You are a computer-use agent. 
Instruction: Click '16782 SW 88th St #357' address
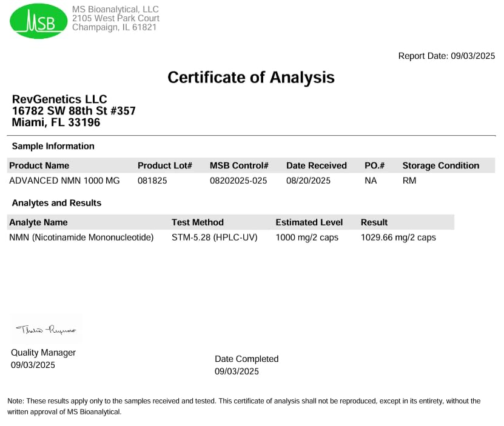click(x=73, y=111)
